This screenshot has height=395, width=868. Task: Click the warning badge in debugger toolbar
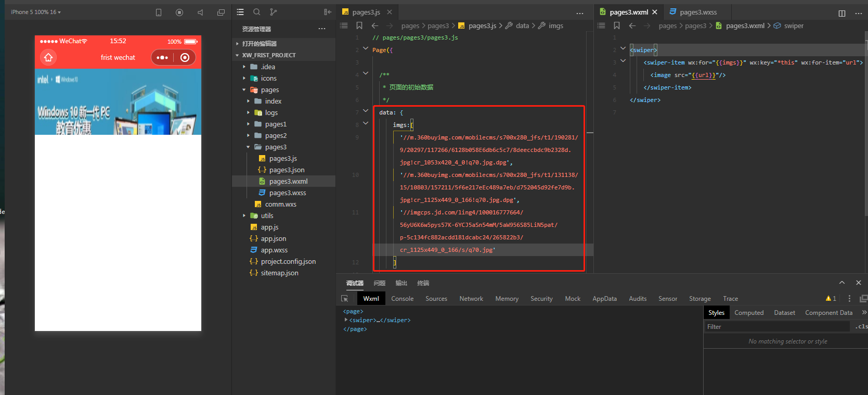tap(831, 299)
